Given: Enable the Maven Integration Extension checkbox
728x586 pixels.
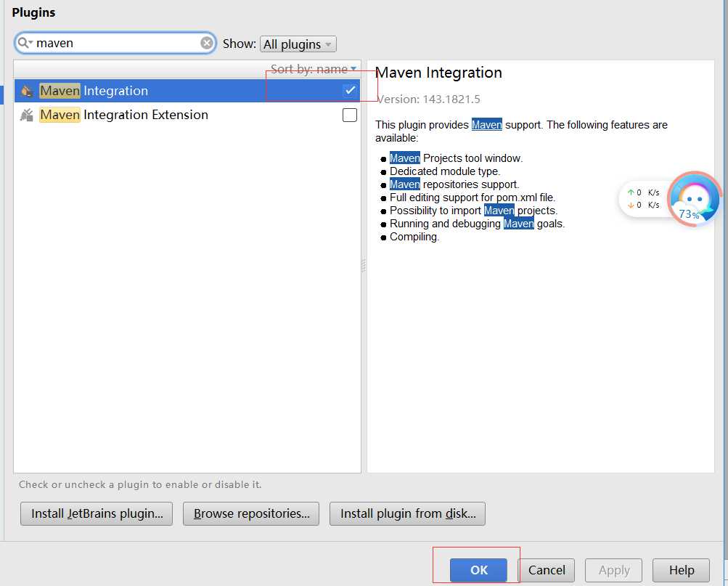Looking at the screenshot, I should [350, 115].
